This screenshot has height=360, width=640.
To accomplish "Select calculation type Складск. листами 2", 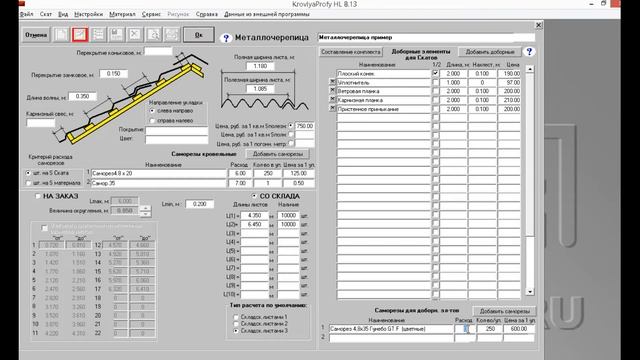I will pyautogui.click(x=236, y=324).
